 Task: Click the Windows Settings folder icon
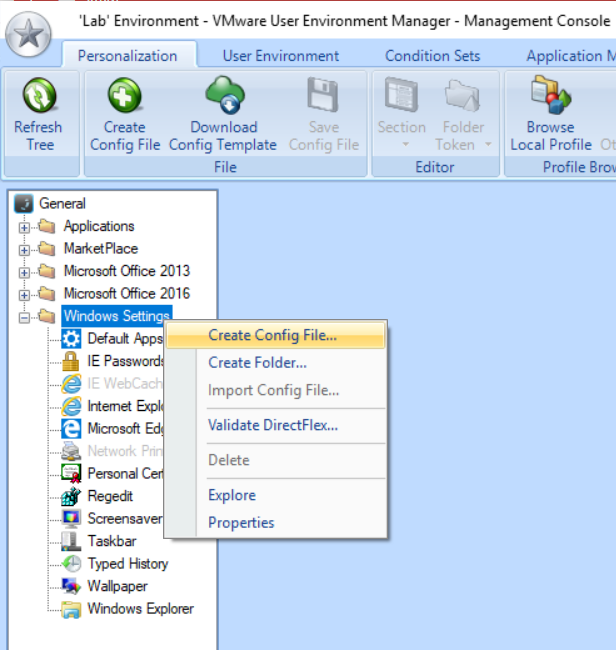click(x=46, y=316)
